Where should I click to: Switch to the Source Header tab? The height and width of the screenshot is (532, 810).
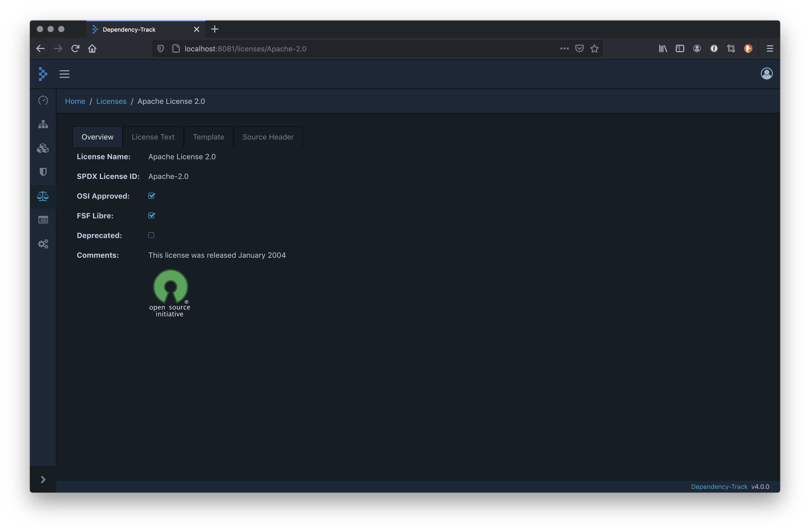click(268, 137)
